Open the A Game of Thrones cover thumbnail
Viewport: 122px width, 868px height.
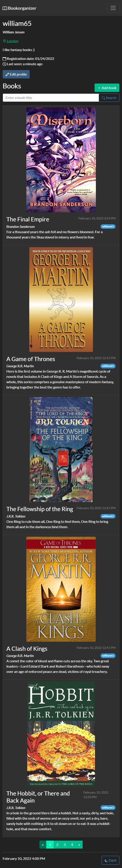point(61,300)
